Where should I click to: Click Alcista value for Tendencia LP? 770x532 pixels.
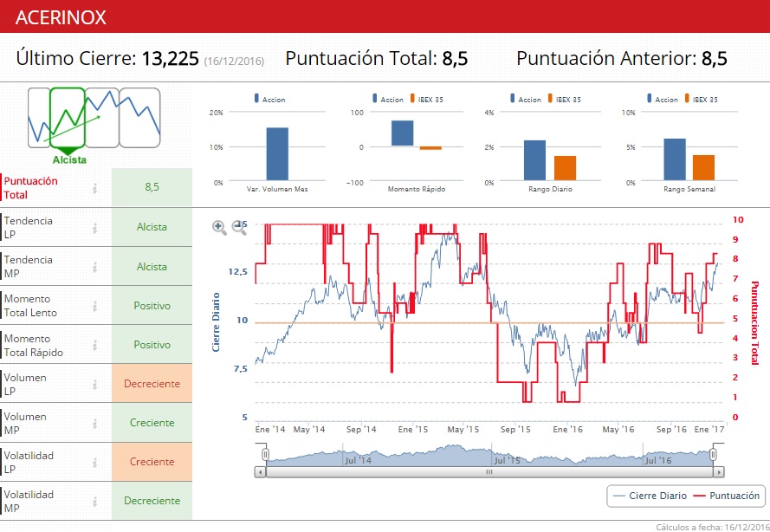[x=152, y=227]
